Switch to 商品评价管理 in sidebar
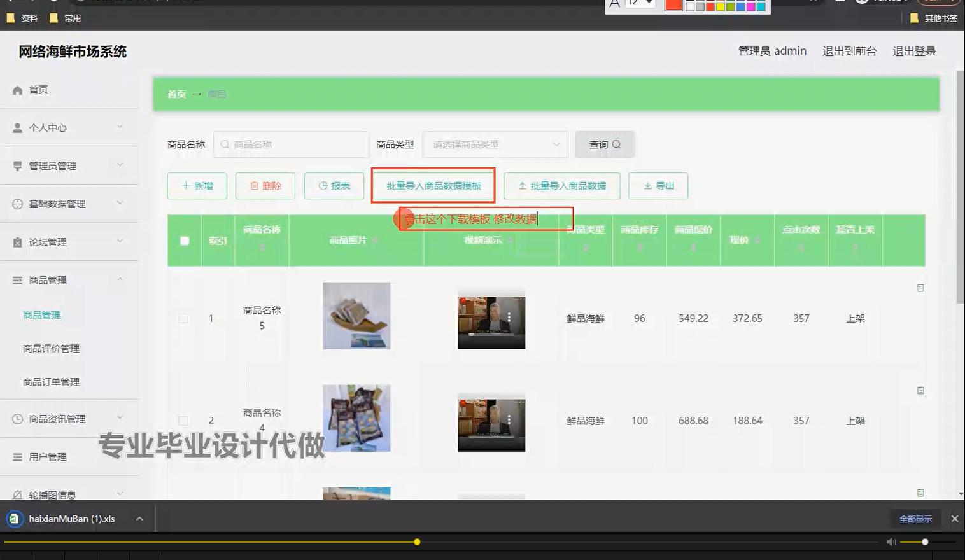The width and height of the screenshot is (965, 560). [51, 348]
